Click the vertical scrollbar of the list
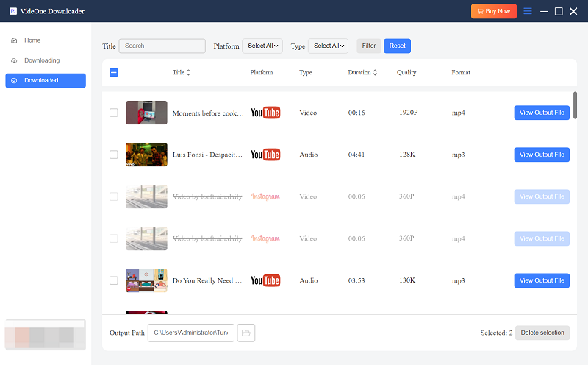This screenshot has height=365, width=588. pyautogui.click(x=575, y=105)
